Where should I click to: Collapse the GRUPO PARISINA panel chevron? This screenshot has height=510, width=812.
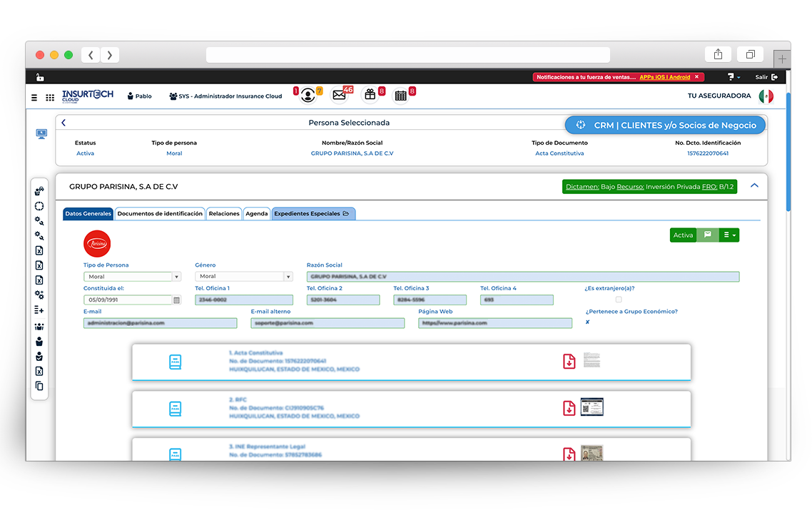point(754,185)
